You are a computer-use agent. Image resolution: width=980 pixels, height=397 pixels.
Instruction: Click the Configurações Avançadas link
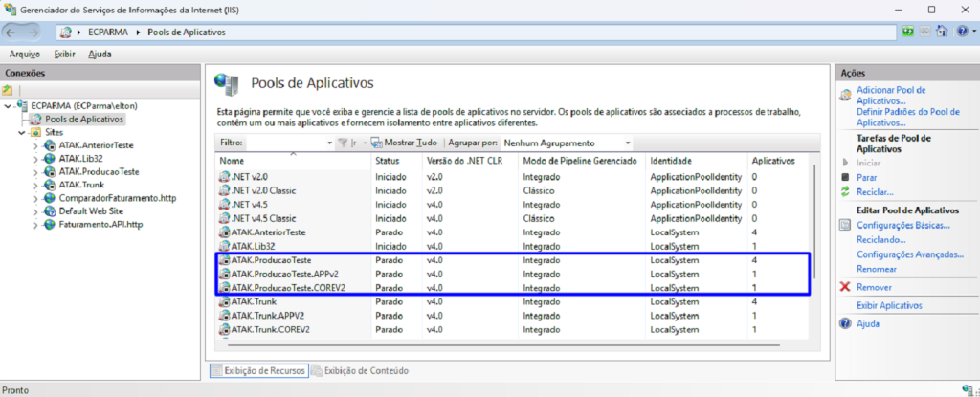click(x=908, y=254)
